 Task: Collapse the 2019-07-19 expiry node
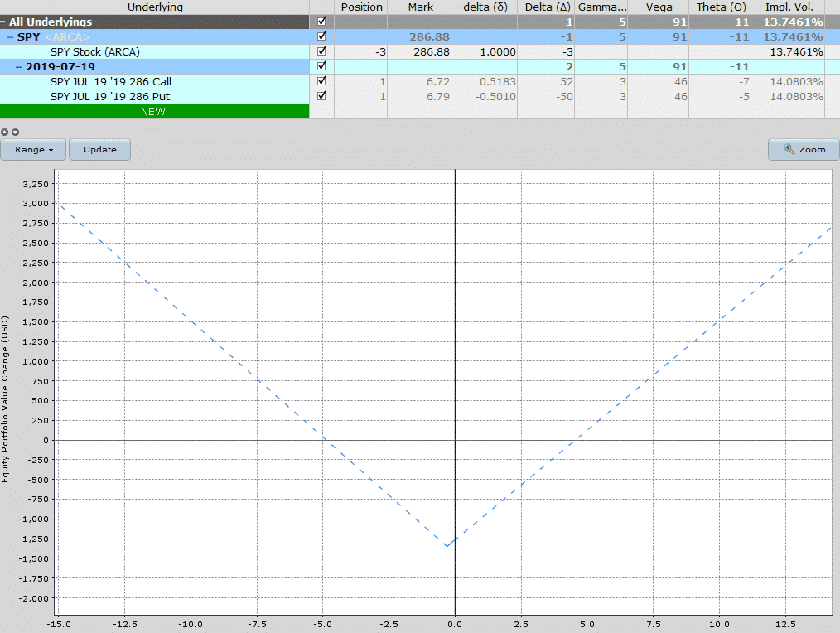tap(19, 67)
